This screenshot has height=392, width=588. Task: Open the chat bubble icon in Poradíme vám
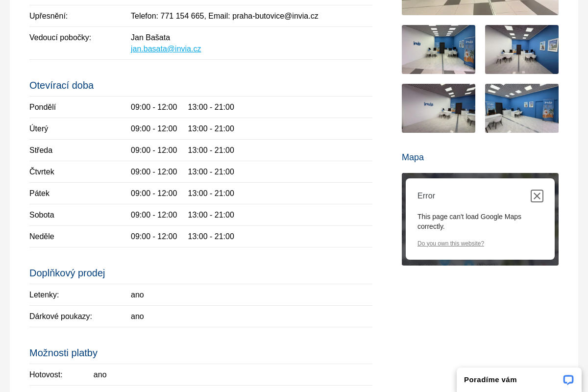pyautogui.click(x=568, y=380)
